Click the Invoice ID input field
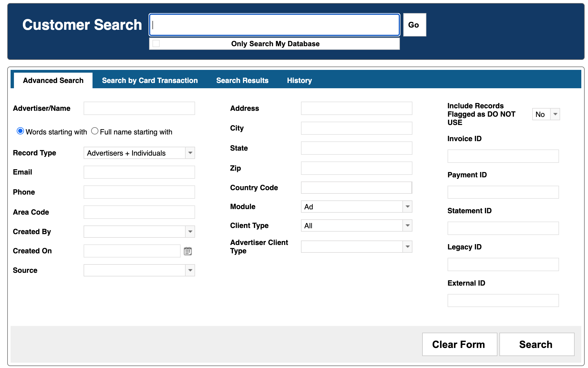588x368 pixels. click(503, 156)
